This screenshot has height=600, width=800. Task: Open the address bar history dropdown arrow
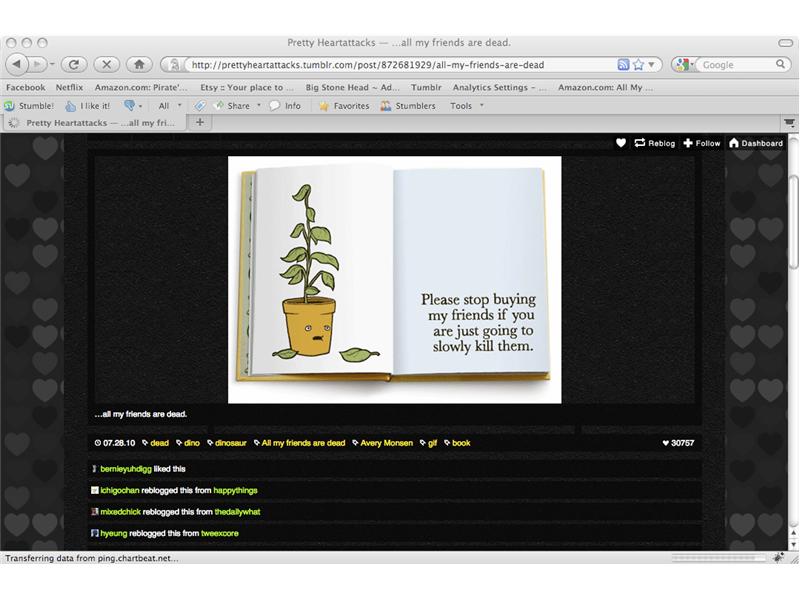[652, 65]
